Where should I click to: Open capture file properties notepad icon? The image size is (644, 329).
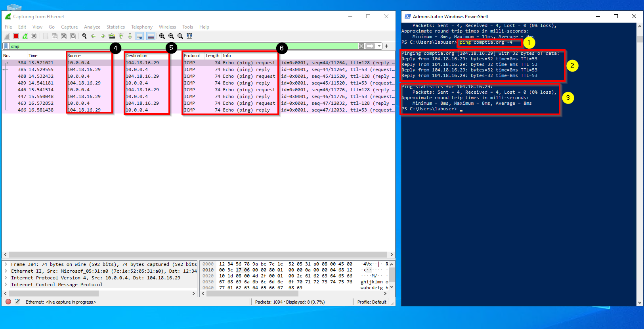(x=17, y=302)
